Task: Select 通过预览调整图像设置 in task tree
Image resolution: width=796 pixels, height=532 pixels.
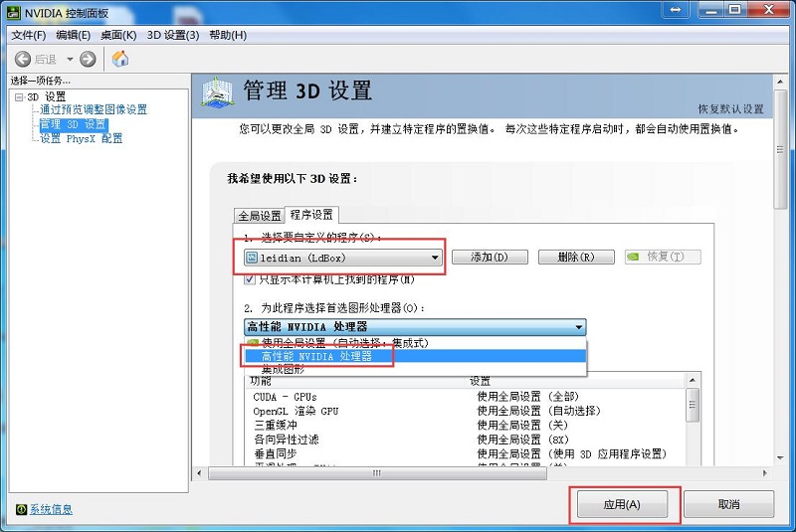Action: click(x=94, y=109)
